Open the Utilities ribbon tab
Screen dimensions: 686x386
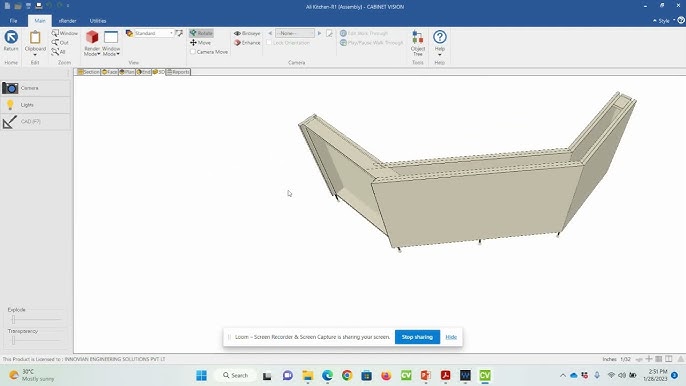click(x=98, y=21)
